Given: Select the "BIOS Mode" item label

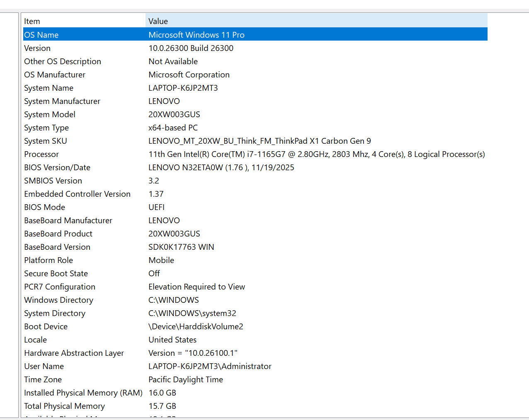Looking at the screenshot, I should coord(44,207).
